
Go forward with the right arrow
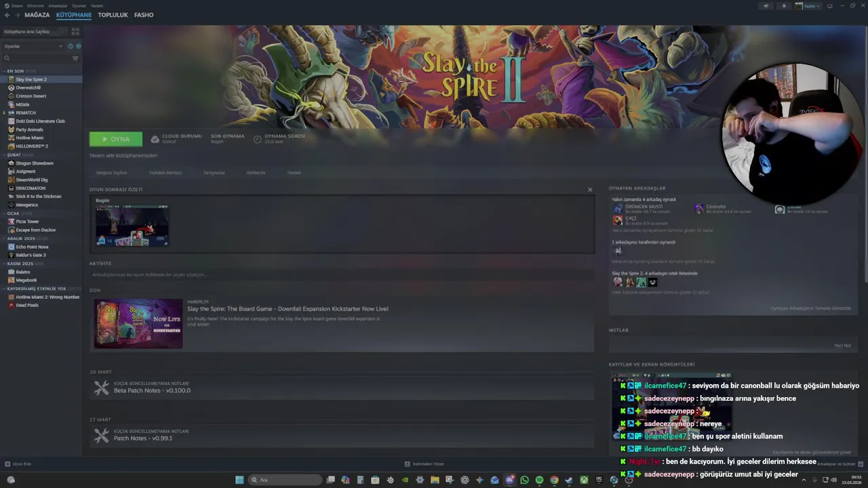tap(16, 15)
